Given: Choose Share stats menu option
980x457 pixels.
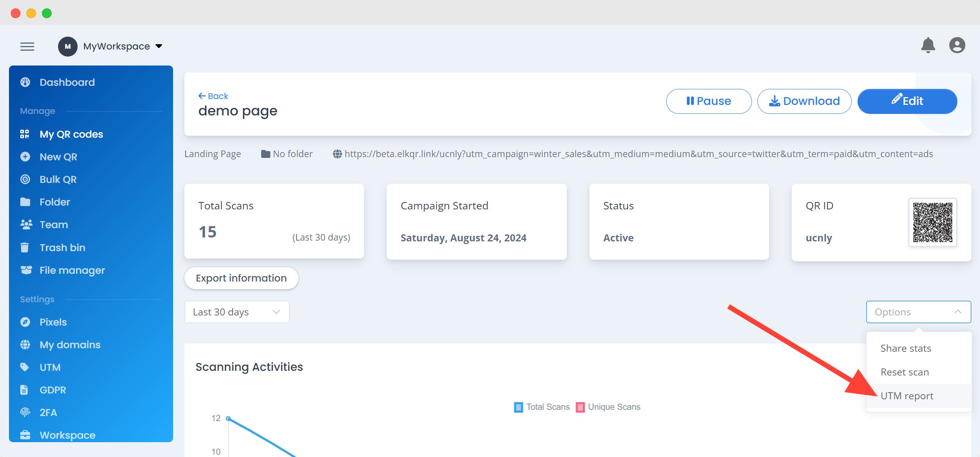Looking at the screenshot, I should [x=906, y=348].
